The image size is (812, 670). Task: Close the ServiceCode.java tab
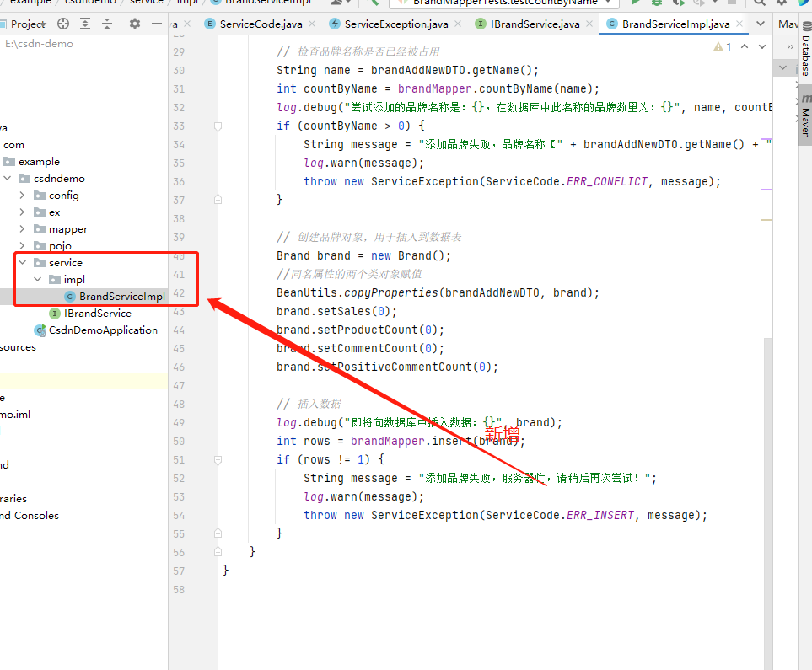click(x=312, y=24)
